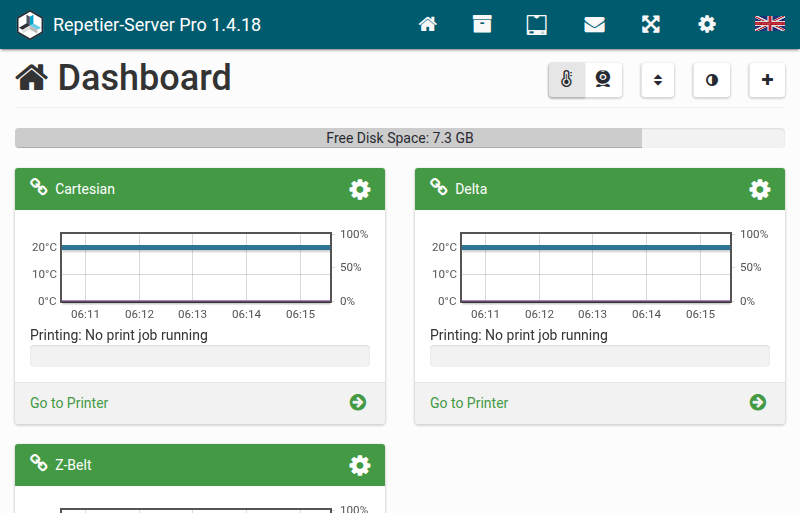Click the Free Disk Space progress bar

click(x=400, y=138)
